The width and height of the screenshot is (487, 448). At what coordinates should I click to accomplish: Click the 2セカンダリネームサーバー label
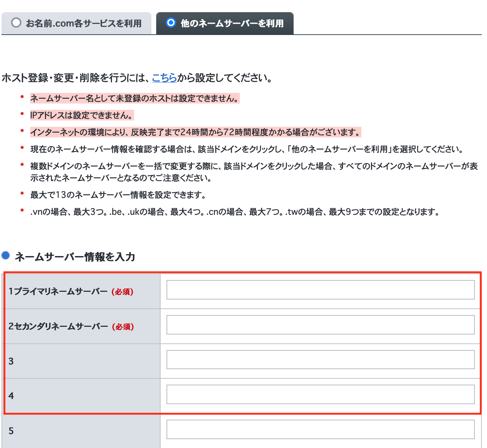pos(58,326)
